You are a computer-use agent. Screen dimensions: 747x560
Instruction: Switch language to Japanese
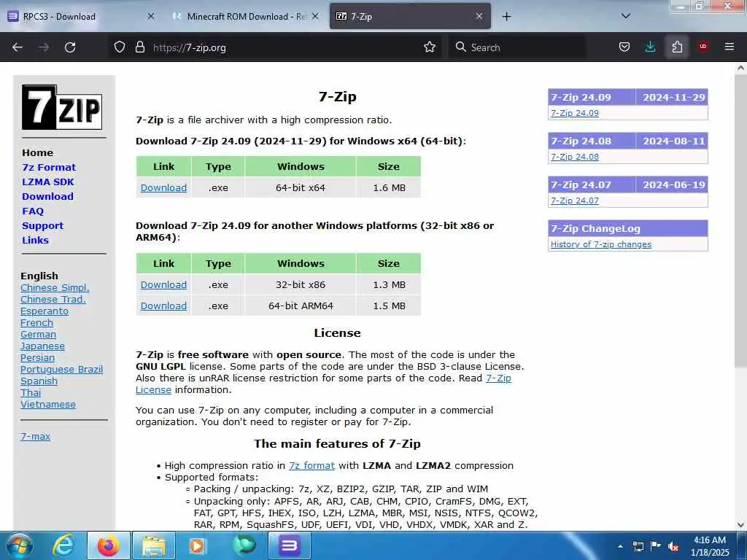pos(42,346)
